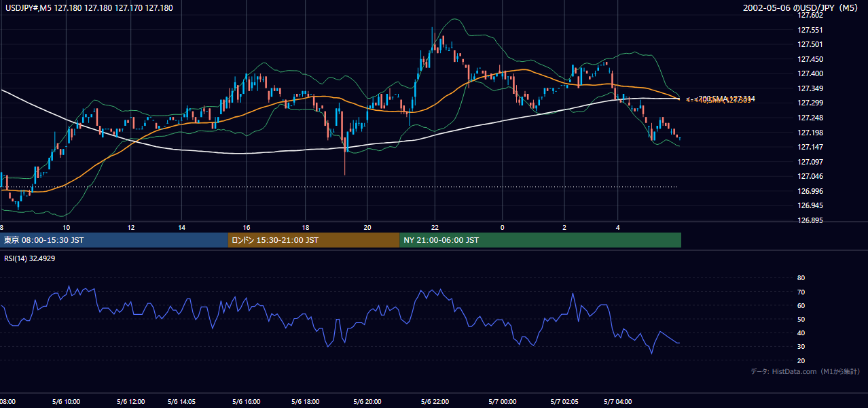Click price axis label 127.551
This screenshot has height=408, width=868.
tap(811, 30)
